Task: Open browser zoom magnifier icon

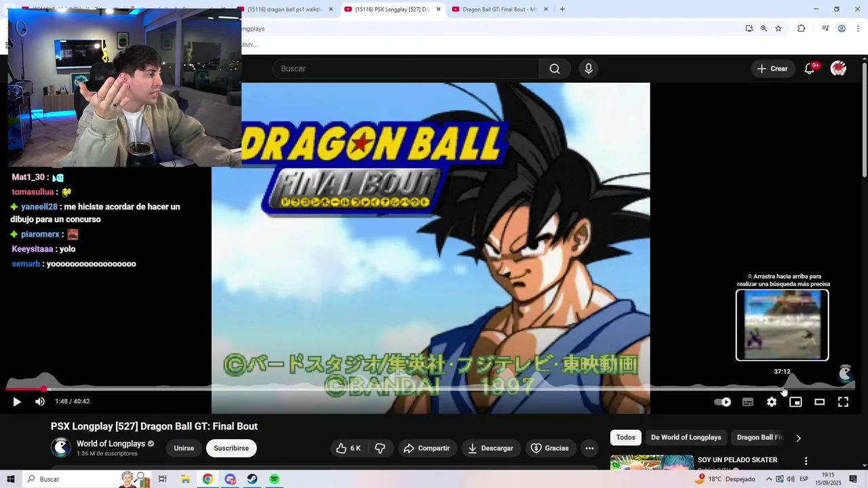Action: click(x=764, y=28)
